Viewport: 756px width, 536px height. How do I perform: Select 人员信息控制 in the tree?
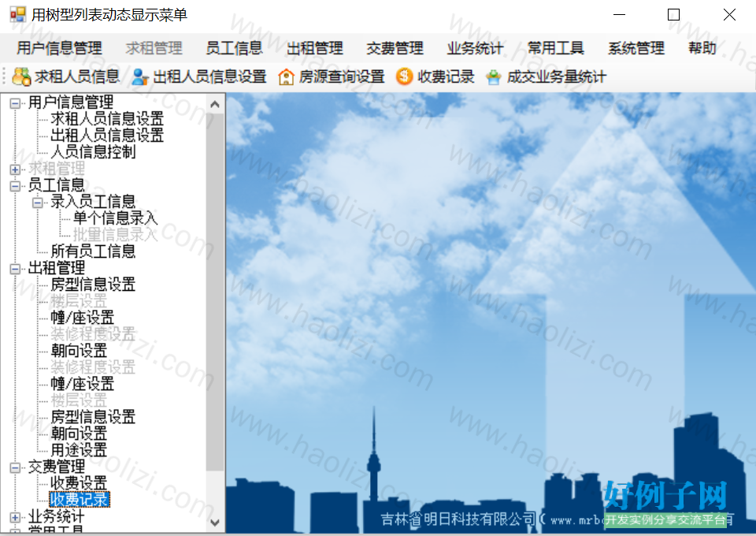93,152
